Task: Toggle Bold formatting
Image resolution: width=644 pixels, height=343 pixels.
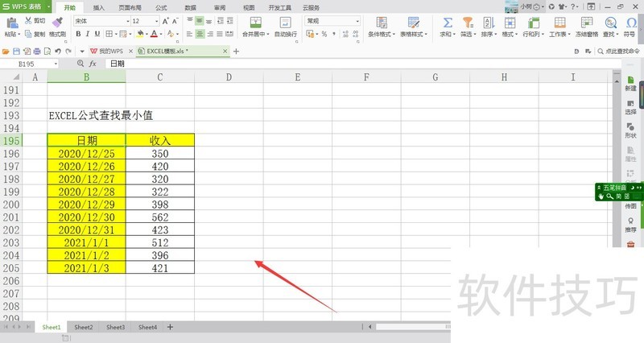Action: pyautogui.click(x=78, y=34)
